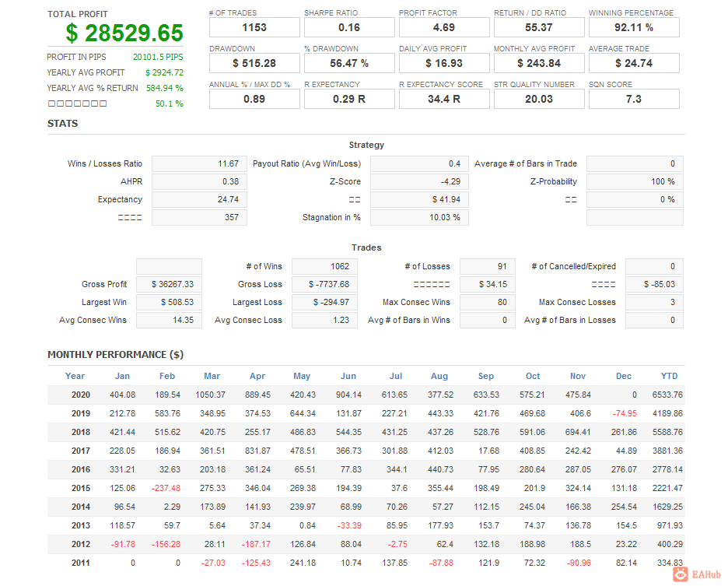This screenshot has width=728, height=586.
Task: Click the YTD column header
Action: click(669, 376)
